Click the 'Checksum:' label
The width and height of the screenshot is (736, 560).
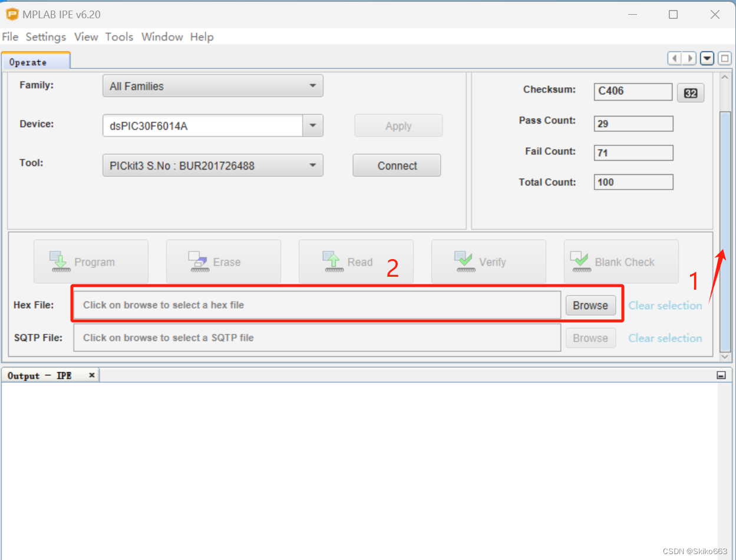click(549, 90)
